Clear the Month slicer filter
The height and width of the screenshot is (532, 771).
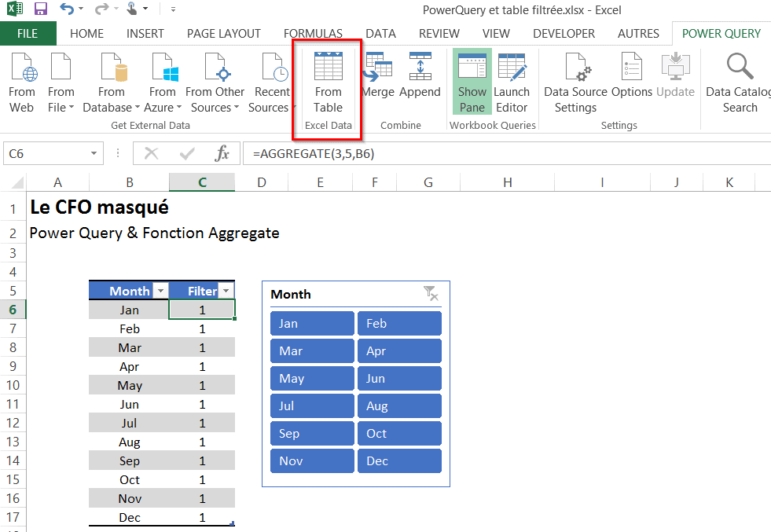[x=430, y=294]
